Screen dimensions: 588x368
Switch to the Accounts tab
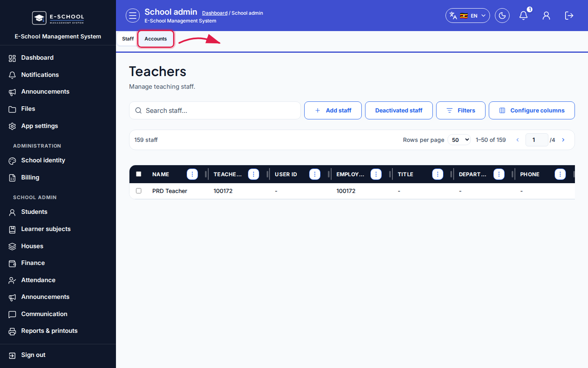156,39
